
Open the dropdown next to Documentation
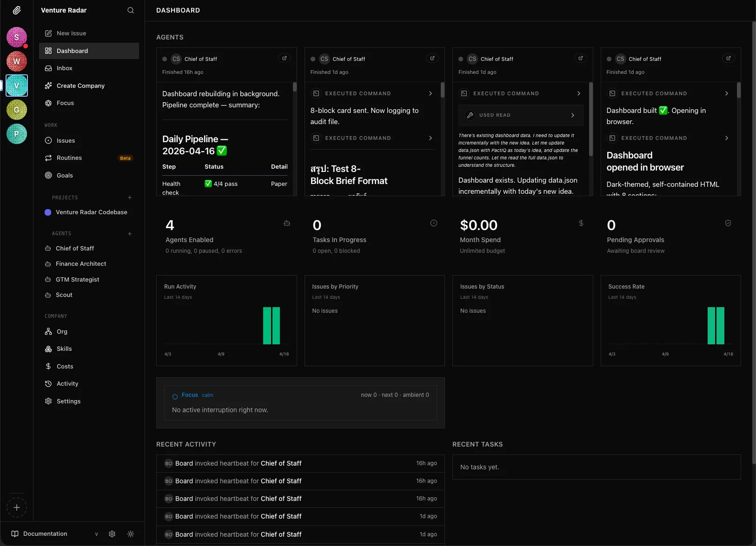(96, 534)
